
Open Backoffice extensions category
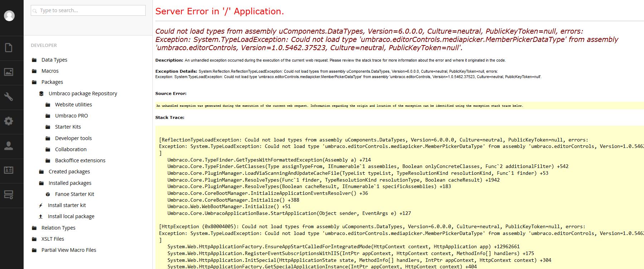[x=80, y=160]
